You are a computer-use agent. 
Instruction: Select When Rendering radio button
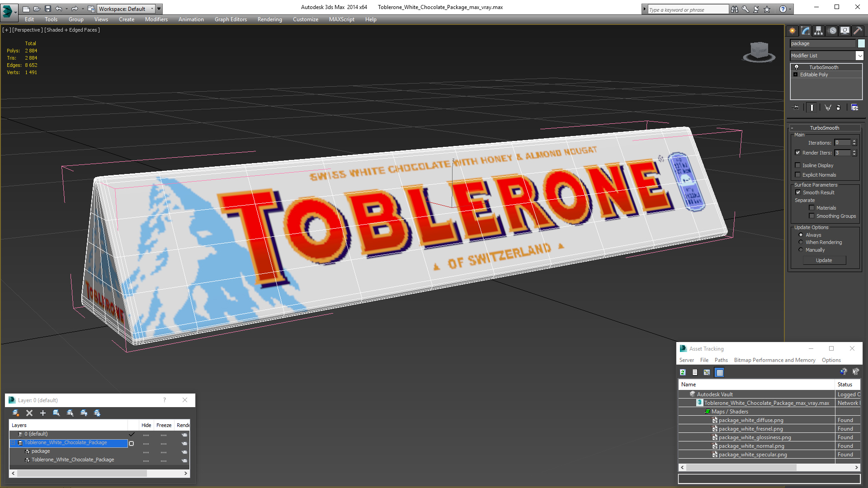[801, 242]
